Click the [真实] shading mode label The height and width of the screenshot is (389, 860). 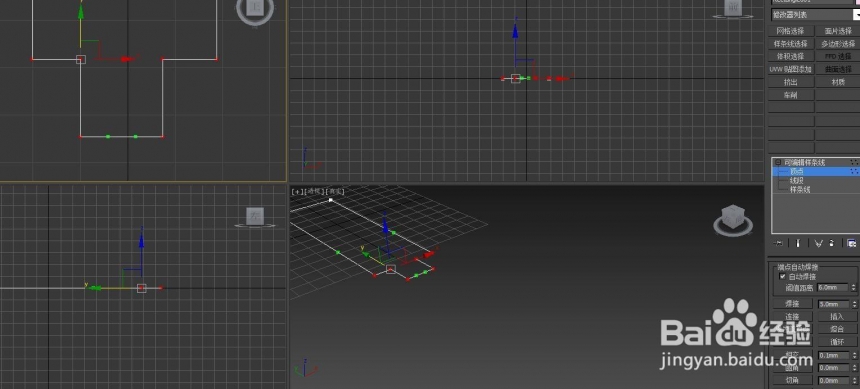(x=335, y=191)
